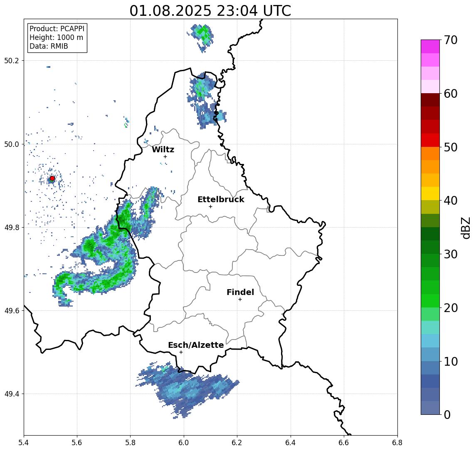Click the Ettelbruck station cross marker

tap(210, 207)
